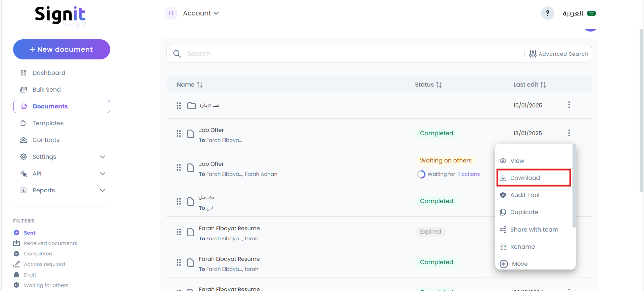This screenshot has width=644, height=291.
Task: Choose Download from the context menu
Action: [525, 178]
